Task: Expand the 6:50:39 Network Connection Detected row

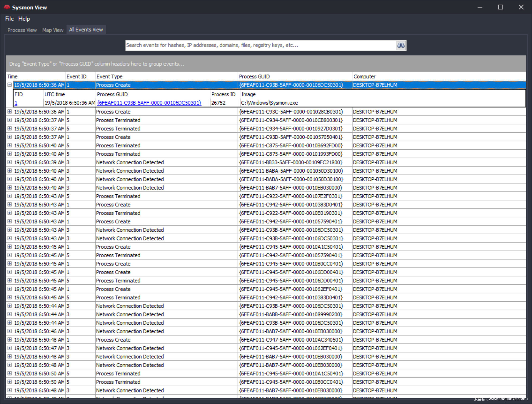Action: click(x=10, y=162)
